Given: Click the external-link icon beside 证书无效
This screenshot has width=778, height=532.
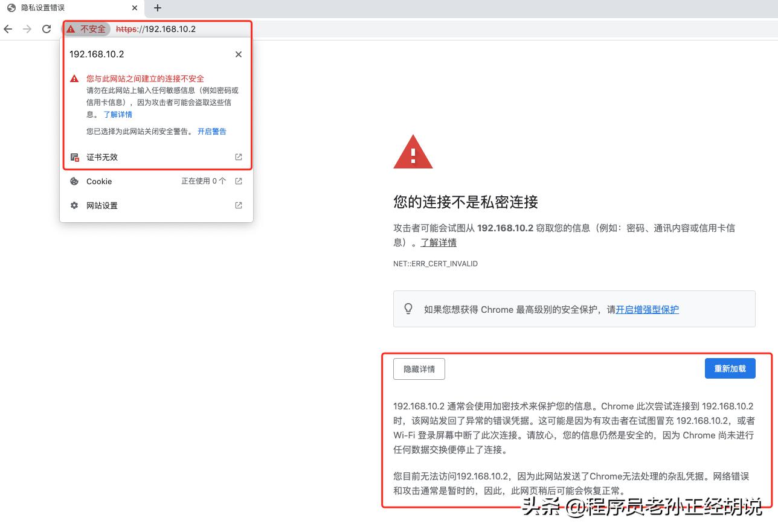Looking at the screenshot, I should 239,157.
